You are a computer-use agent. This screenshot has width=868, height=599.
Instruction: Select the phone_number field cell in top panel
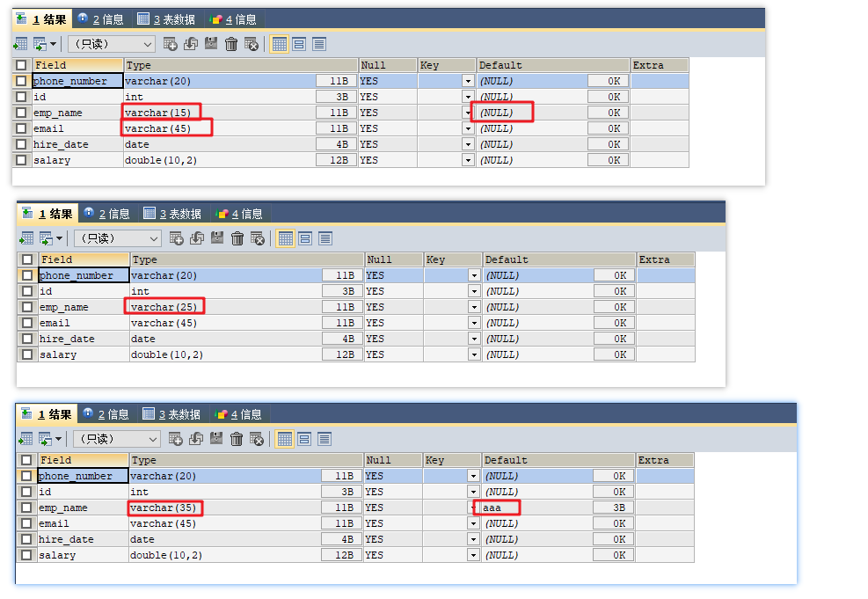pos(77,81)
